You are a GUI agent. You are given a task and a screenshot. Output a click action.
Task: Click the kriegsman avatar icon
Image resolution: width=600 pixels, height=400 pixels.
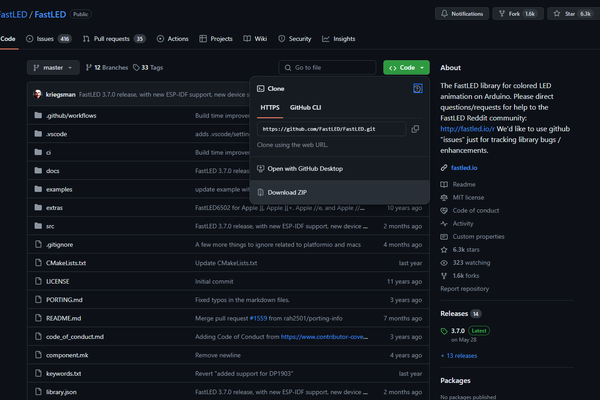[x=38, y=94]
